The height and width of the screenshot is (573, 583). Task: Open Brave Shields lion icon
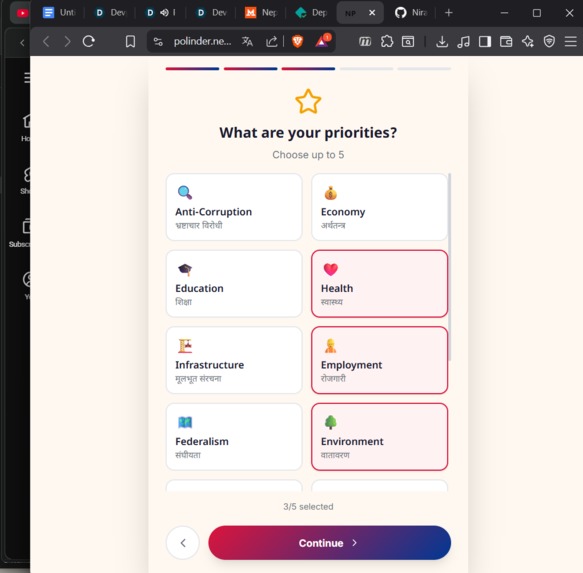pos(297,41)
